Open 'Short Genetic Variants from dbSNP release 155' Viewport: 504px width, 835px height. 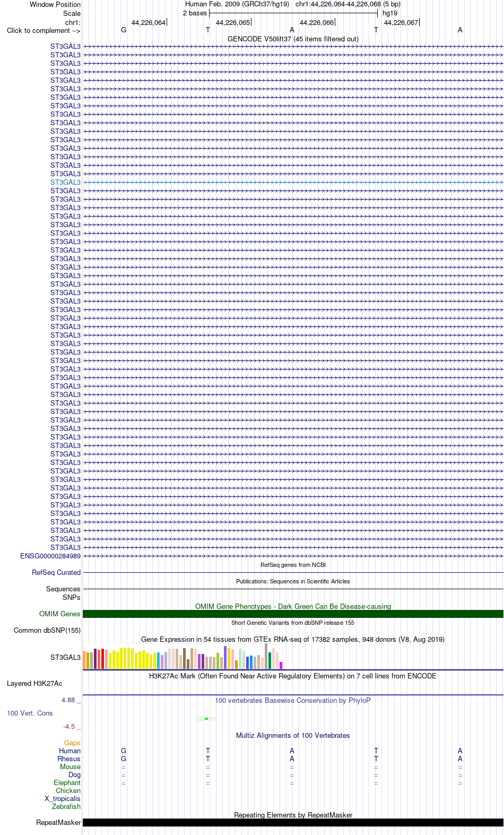(293, 623)
